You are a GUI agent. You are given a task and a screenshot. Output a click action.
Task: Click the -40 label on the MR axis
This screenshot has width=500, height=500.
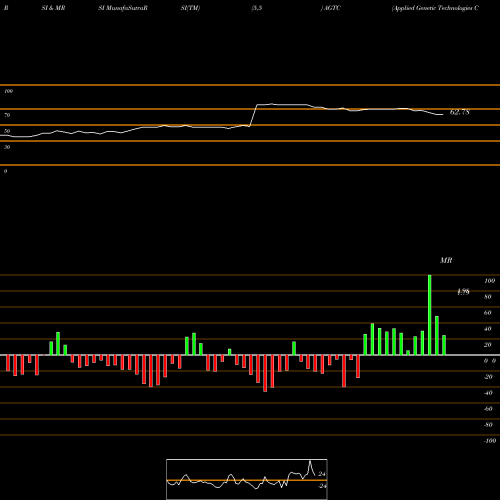pos(488,393)
